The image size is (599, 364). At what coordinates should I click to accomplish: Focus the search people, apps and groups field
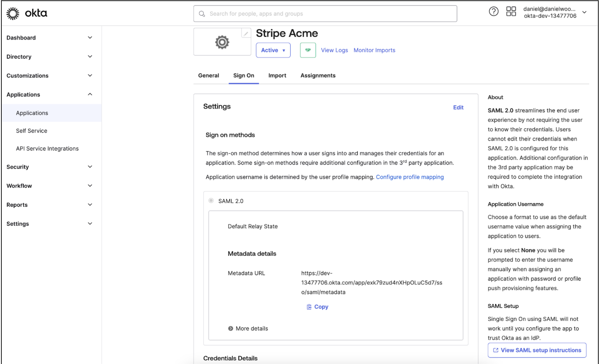[x=325, y=14]
